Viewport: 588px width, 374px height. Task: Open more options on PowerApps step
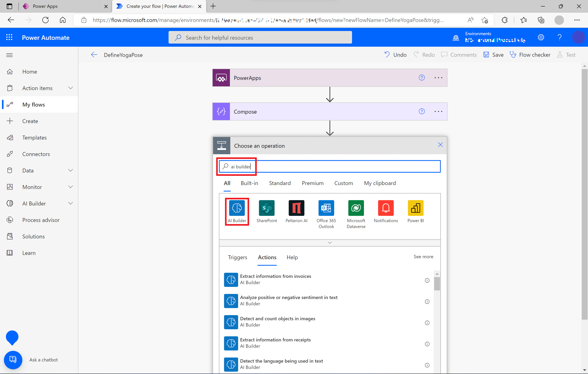438,78
